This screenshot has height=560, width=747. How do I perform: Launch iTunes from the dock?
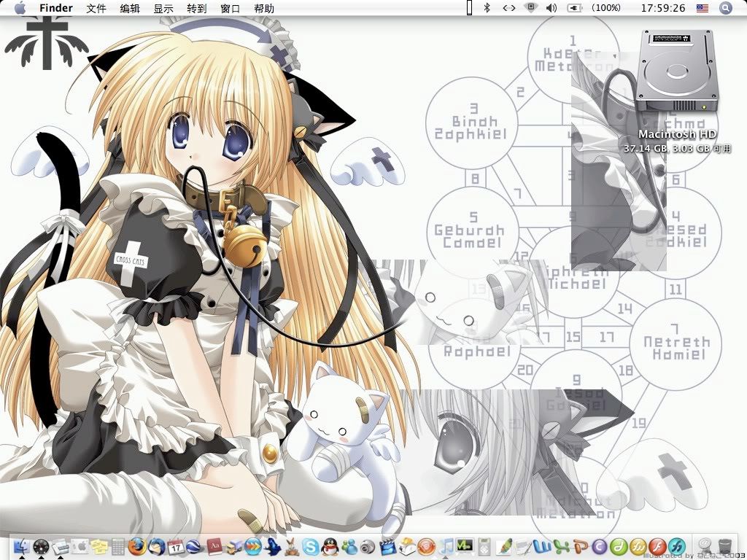[x=445, y=546]
